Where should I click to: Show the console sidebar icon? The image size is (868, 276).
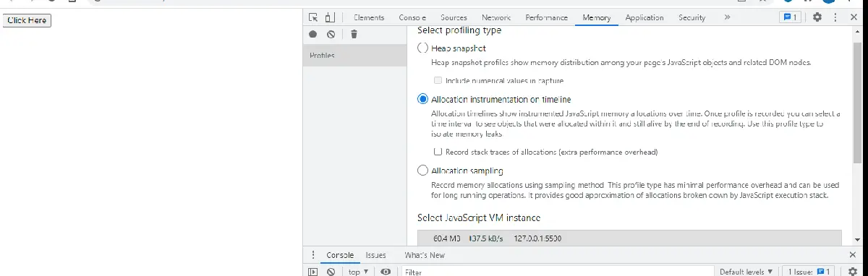[313, 272]
